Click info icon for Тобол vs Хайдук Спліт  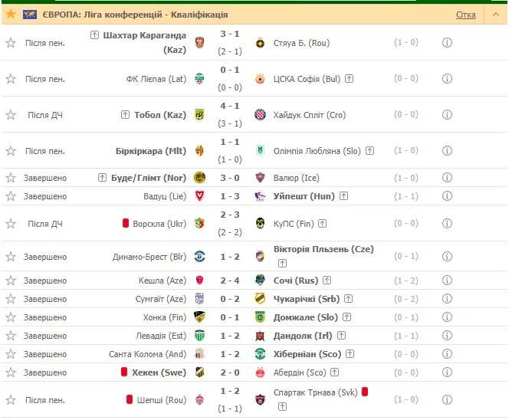point(447,115)
